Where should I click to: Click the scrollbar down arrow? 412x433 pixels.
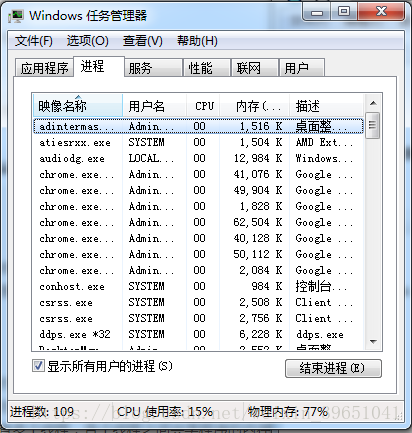click(x=373, y=342)
